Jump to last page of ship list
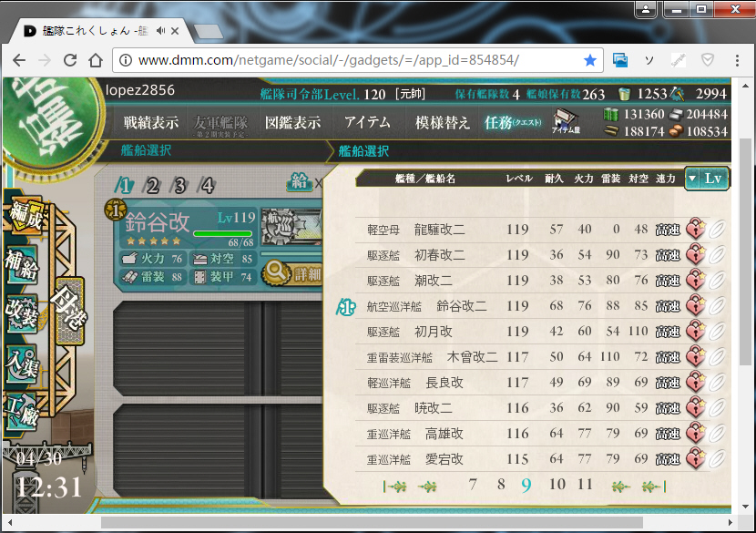756x533 pixels. point(654,487)
